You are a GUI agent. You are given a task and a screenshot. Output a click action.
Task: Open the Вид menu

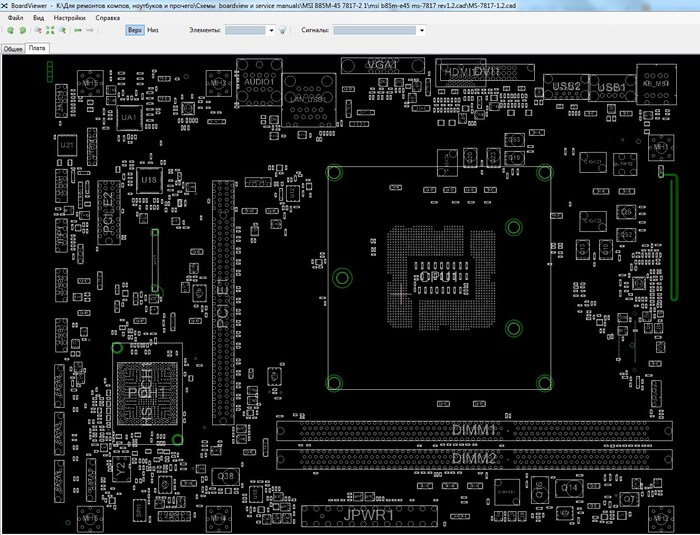(x=38, y=18)
